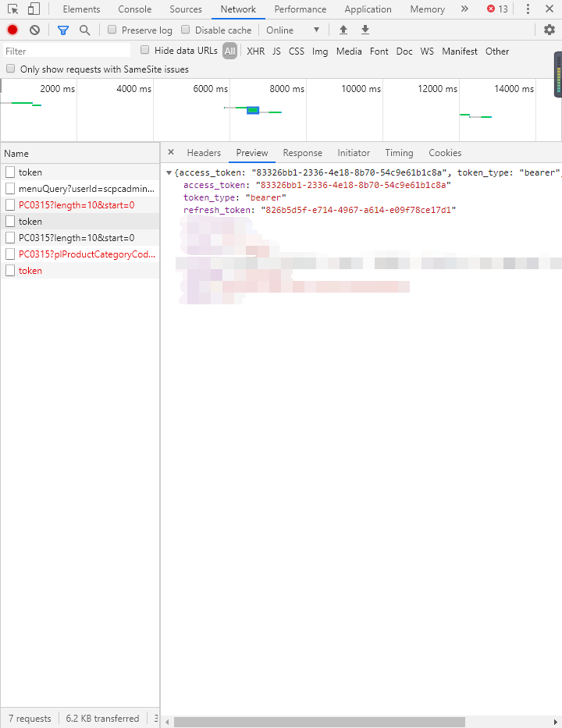
Task: Switch to Memory tab
Action: tap(427, 9)
